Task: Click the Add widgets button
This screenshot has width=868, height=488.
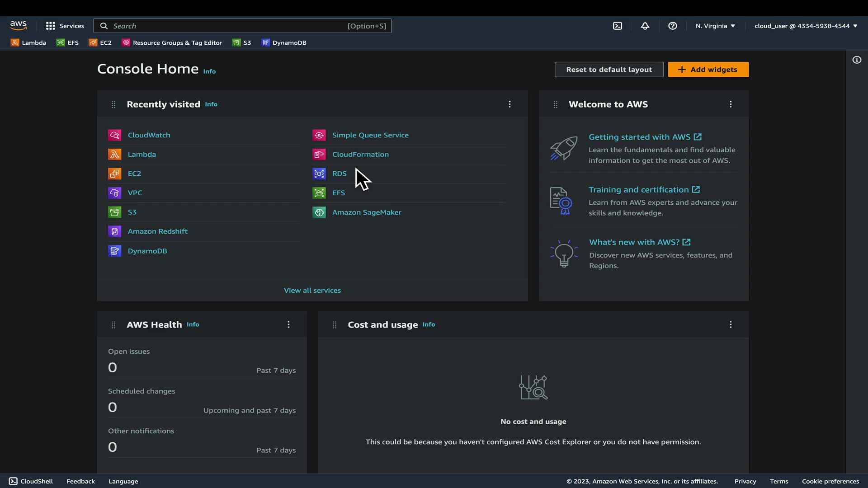Action: pyautogui.click(x=708, y=70)
